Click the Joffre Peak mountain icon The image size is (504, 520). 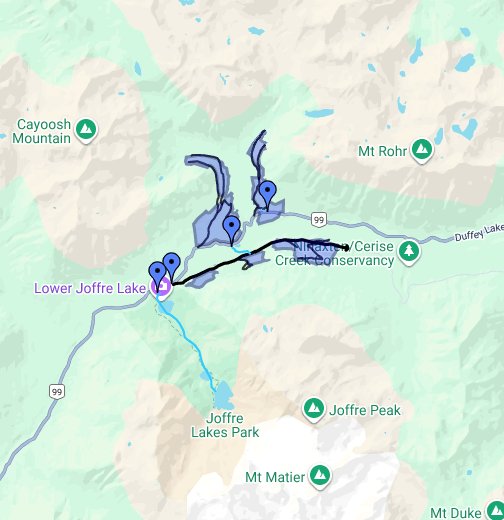[313, 409]
